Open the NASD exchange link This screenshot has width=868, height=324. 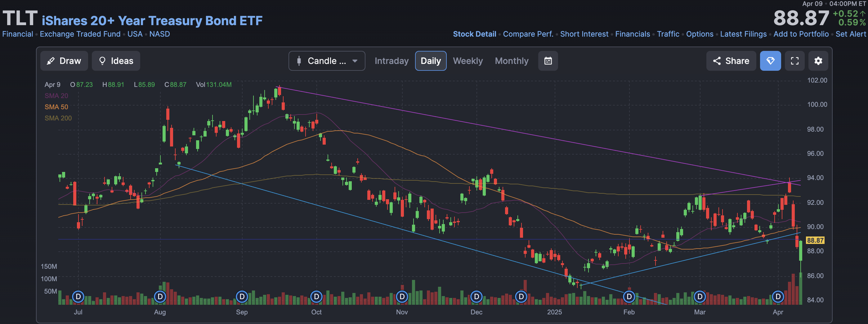159,34
